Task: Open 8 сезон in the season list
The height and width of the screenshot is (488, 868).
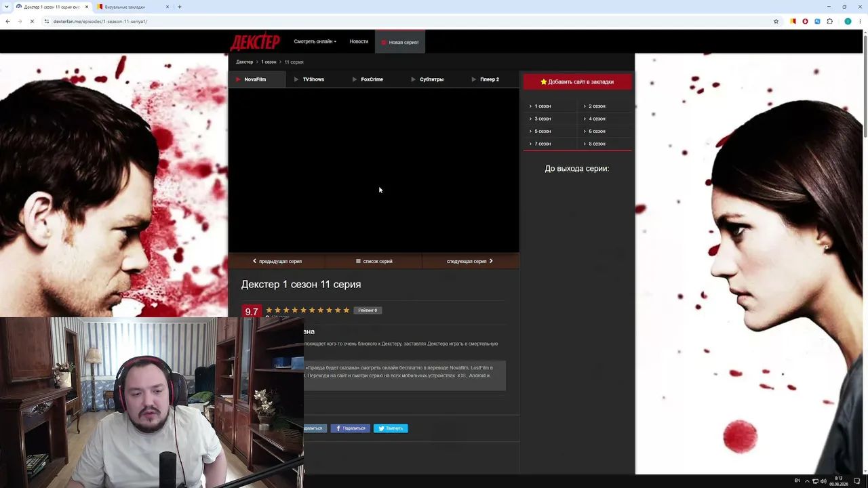Action: coord(595,144)
